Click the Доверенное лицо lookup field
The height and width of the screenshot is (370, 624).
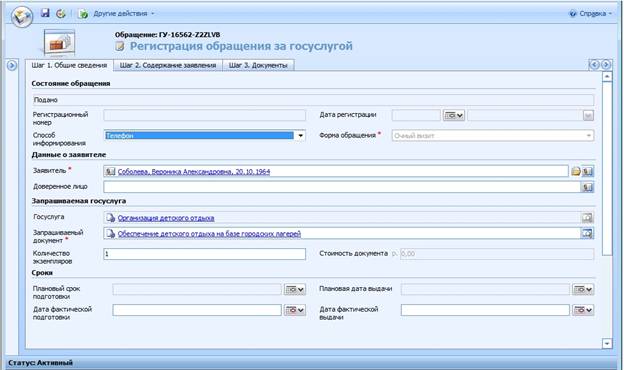point(342,187)
